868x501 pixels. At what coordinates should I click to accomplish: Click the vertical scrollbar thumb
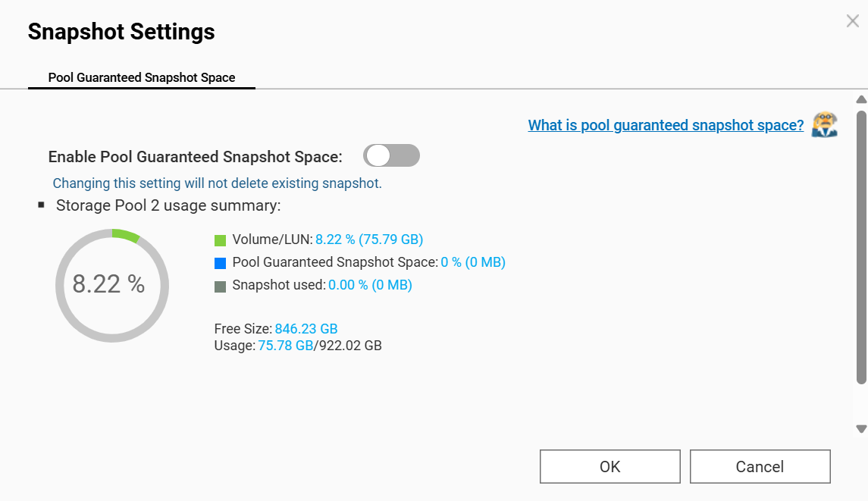[860, 246]
